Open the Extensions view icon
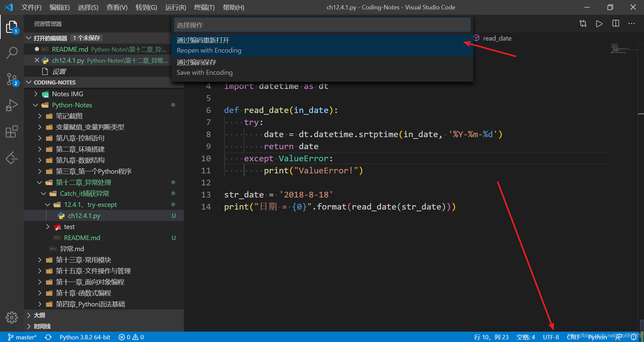 click(x=12, y=131)
